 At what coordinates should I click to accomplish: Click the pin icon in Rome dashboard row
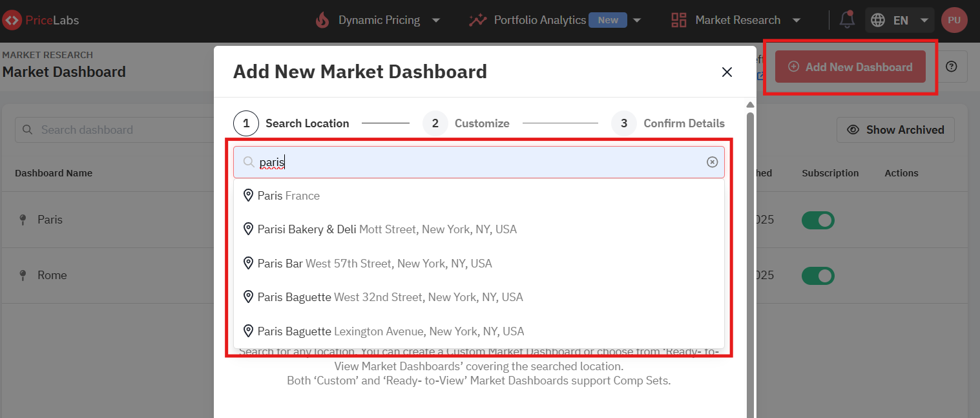[x=23, y=275]
